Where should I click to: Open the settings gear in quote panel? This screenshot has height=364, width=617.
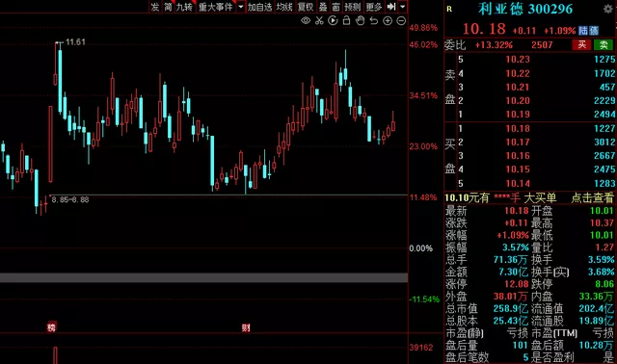pos(608,9)
